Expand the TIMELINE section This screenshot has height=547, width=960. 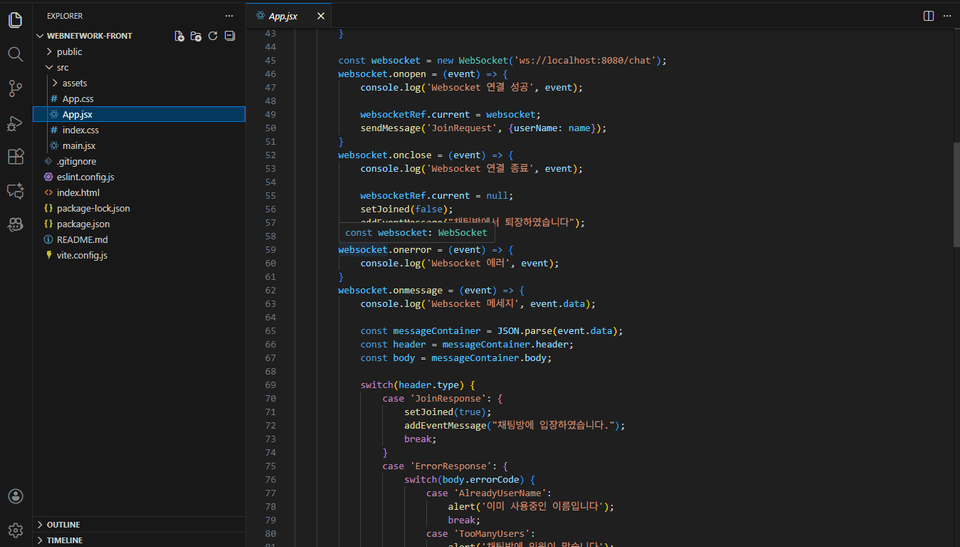(x=64, y=540)
